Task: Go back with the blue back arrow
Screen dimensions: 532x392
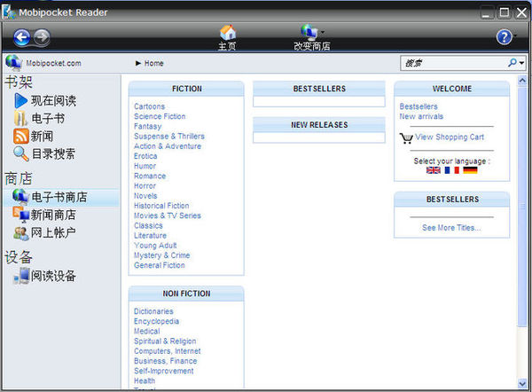Action: (x=22, y=37)
